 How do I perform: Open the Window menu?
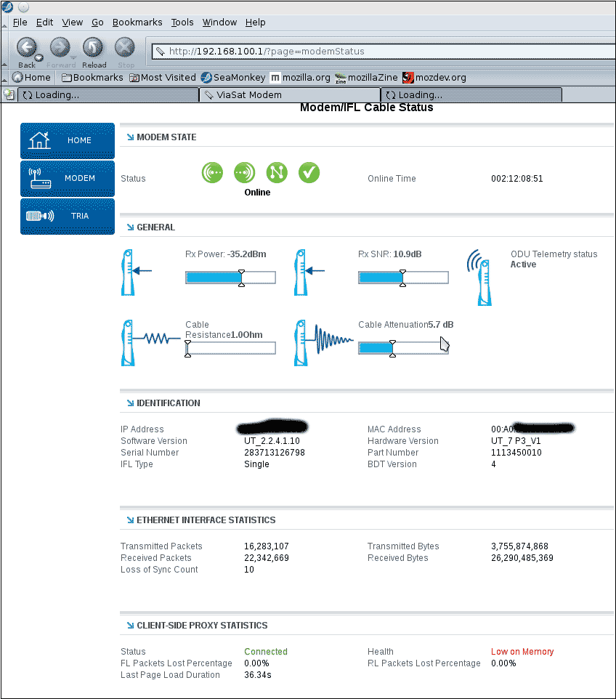click(x=219, y=23)
